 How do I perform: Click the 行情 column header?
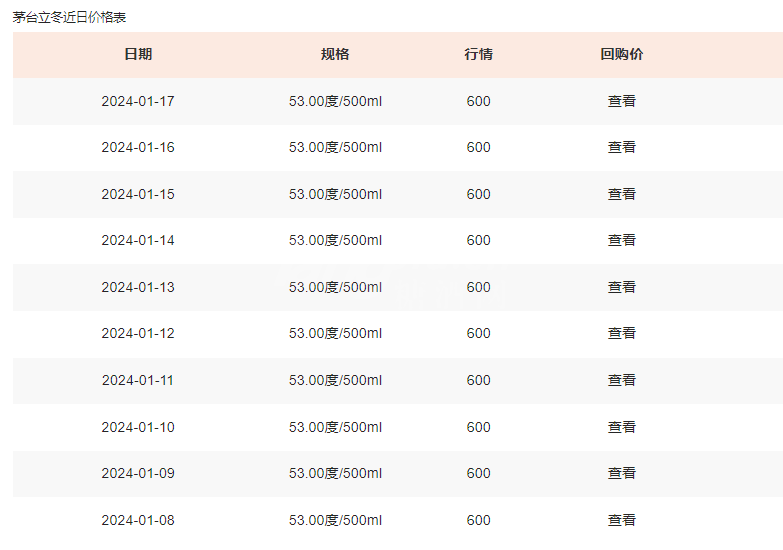pyautogui.click(x=478, y=54)
